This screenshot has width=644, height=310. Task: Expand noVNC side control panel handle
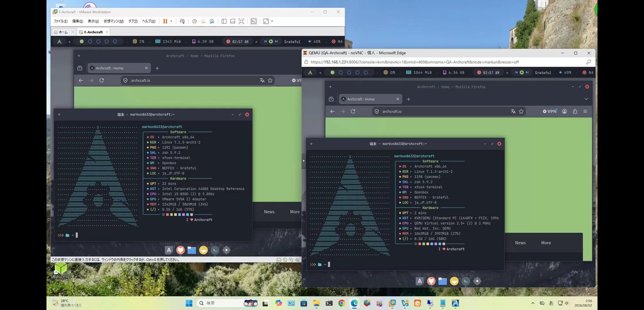click(303, 160)
